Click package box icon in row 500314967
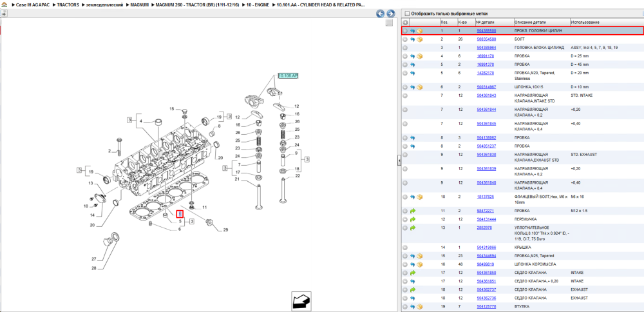Screen dimensions: 644x312 tap(420, 87)
